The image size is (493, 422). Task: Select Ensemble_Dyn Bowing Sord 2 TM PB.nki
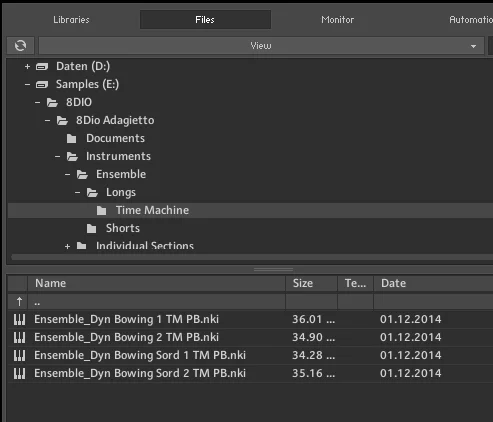[x=140, y=373]
